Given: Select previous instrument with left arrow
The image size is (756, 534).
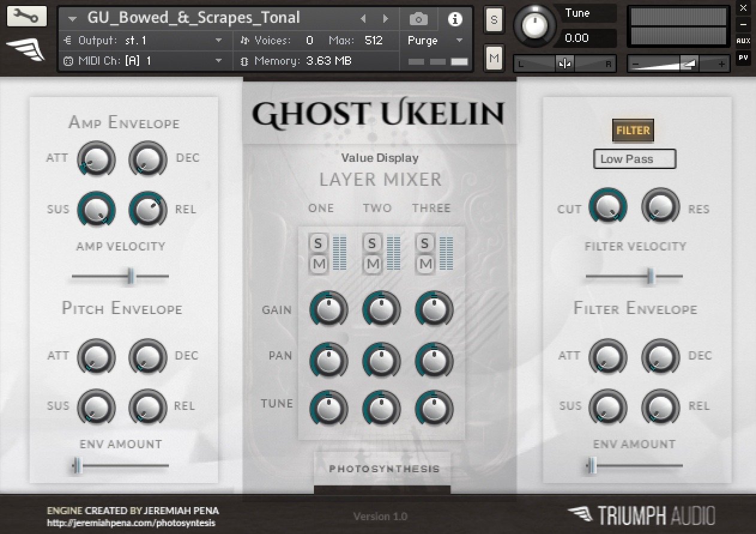Looking at the screenshot, I should (363, 19).
